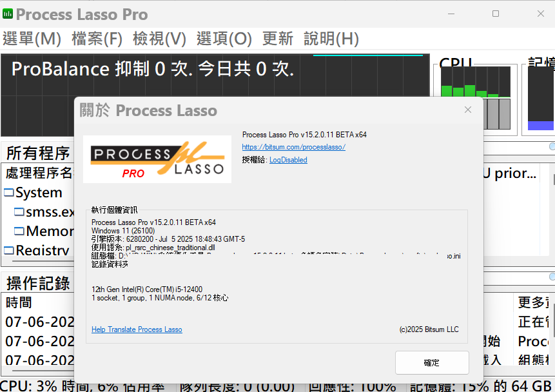Click the Windows 11 (26100) text
555x392 pixels.
123,231
